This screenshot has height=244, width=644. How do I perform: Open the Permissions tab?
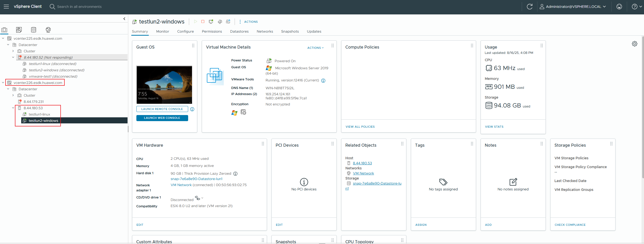point(212,31)
